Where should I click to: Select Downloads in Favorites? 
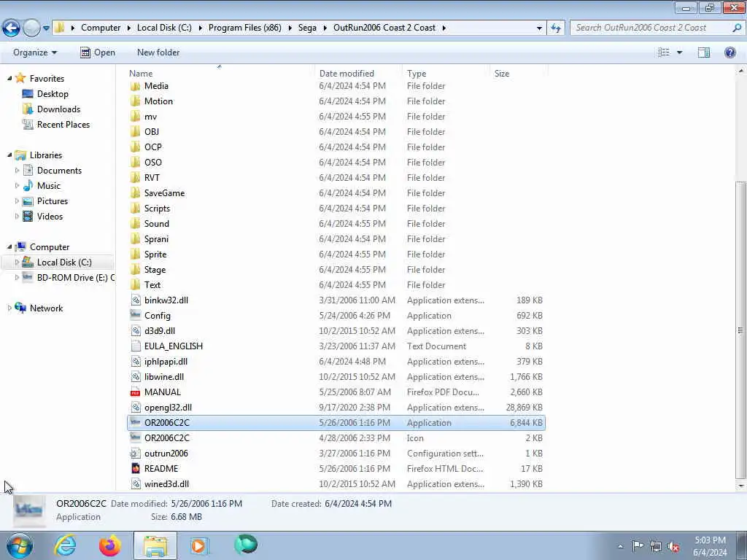(x=58, y=109)
